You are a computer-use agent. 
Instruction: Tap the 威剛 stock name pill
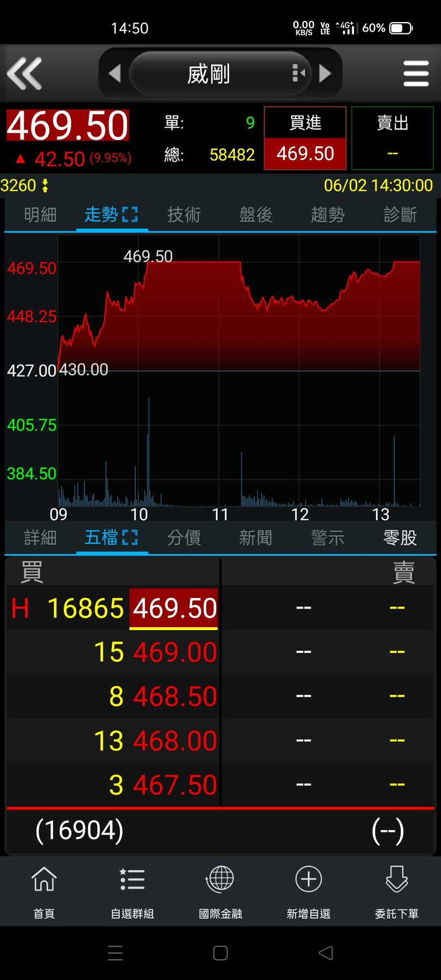tap(220, 74)
